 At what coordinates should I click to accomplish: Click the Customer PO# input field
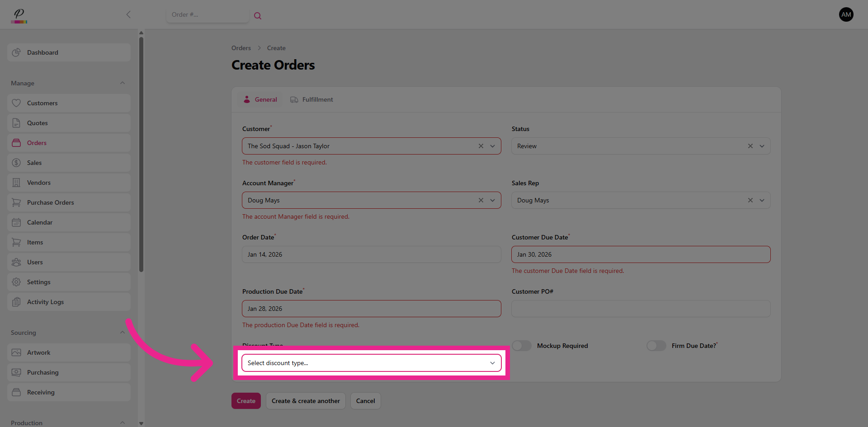click(x=641, y=309)
